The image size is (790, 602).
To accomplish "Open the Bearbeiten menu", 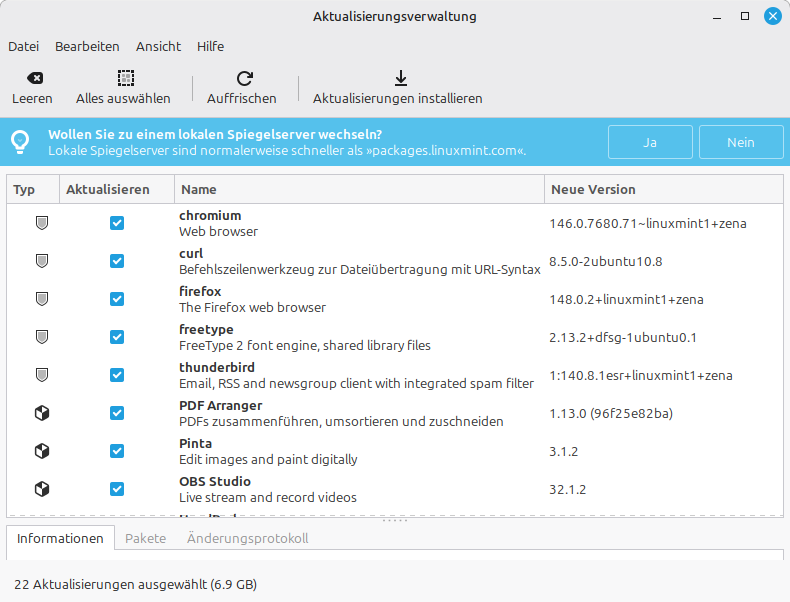I will coord(87,46).
